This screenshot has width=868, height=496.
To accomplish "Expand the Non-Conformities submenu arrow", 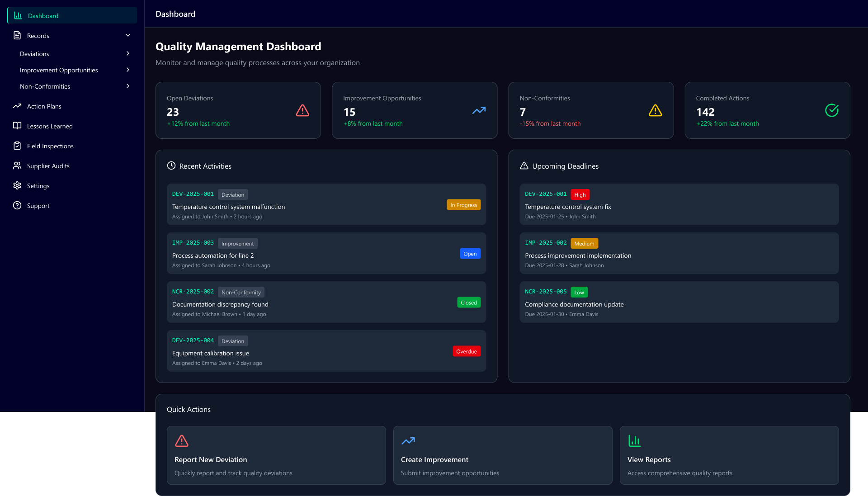I will (128, 86).
